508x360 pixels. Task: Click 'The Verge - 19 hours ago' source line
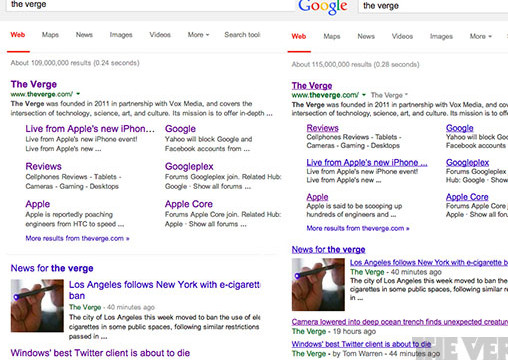[x=334, y=331]
